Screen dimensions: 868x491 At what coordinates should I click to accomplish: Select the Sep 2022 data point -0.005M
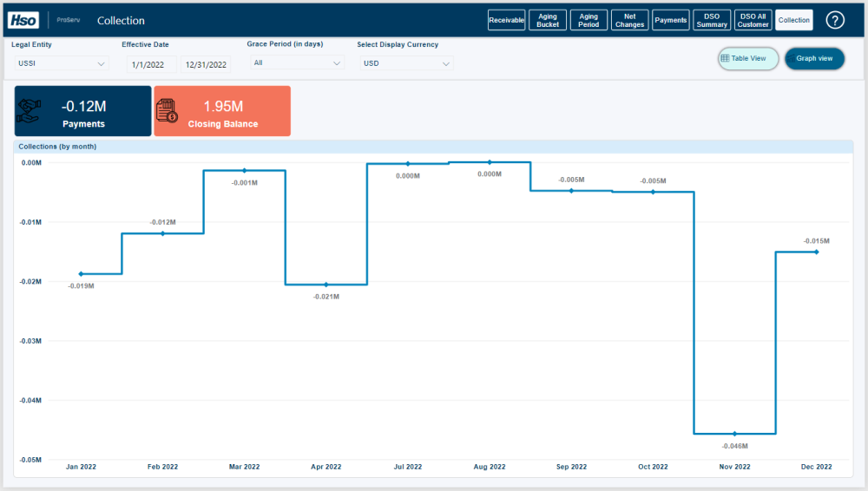pyautogui.click(x=571, y=191)
